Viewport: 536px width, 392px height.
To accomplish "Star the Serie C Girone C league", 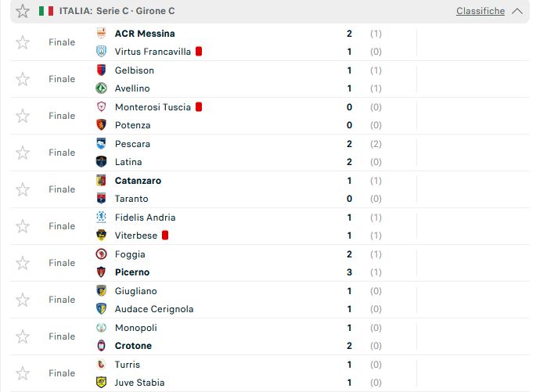I will click(x=23, y=11).
